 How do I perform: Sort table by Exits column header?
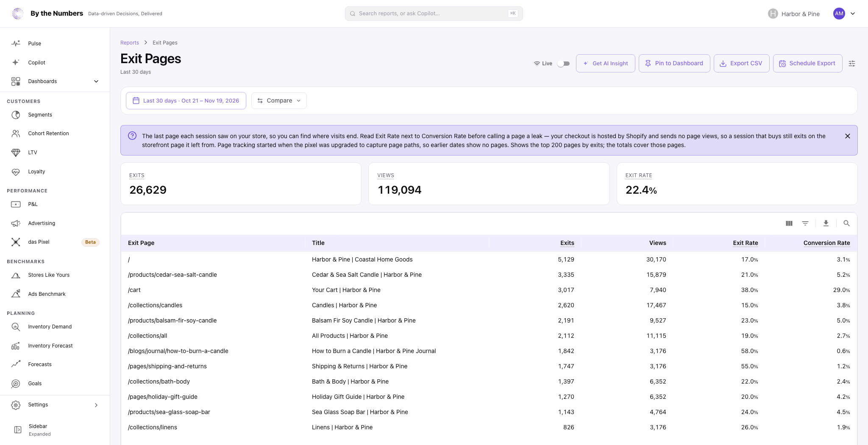567,243
